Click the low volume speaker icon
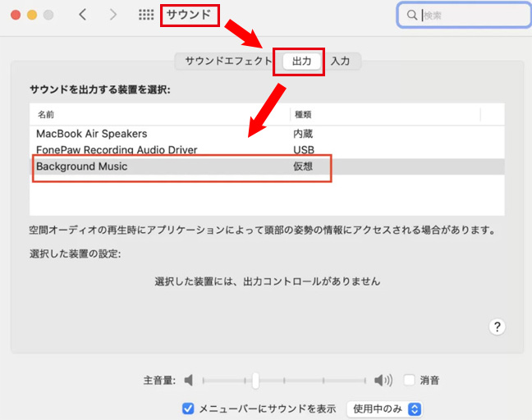Screen dimensions: 532x420 pos(189,381)
